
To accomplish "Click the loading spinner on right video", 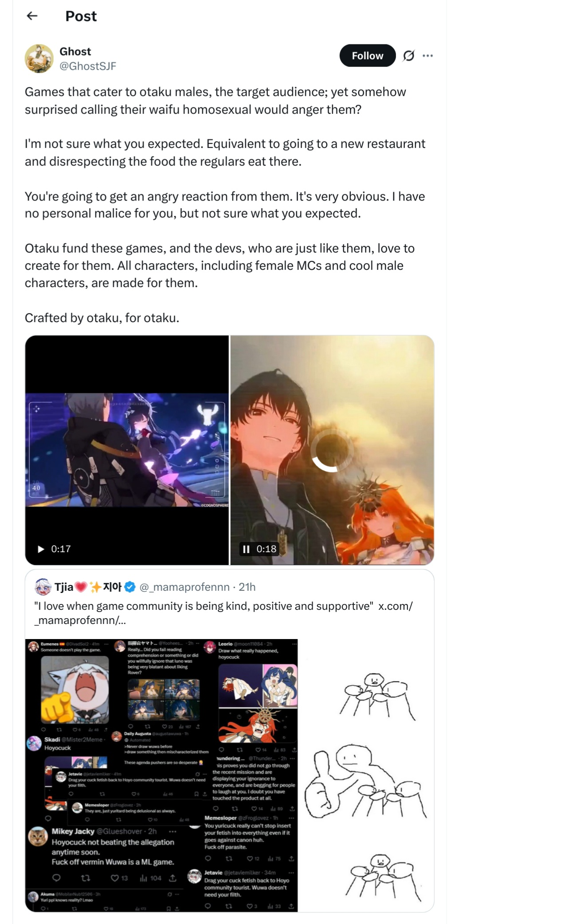I will (x=332, y=450).
